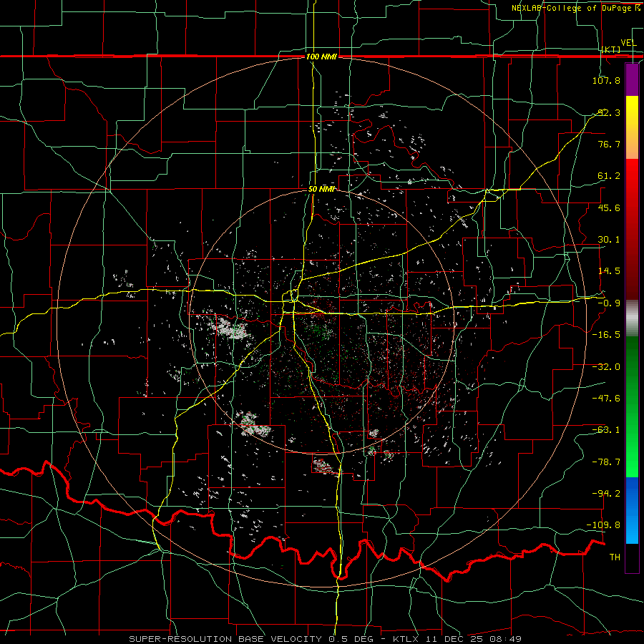
Task: Click the VEL legend title
Action: point(628,43)
